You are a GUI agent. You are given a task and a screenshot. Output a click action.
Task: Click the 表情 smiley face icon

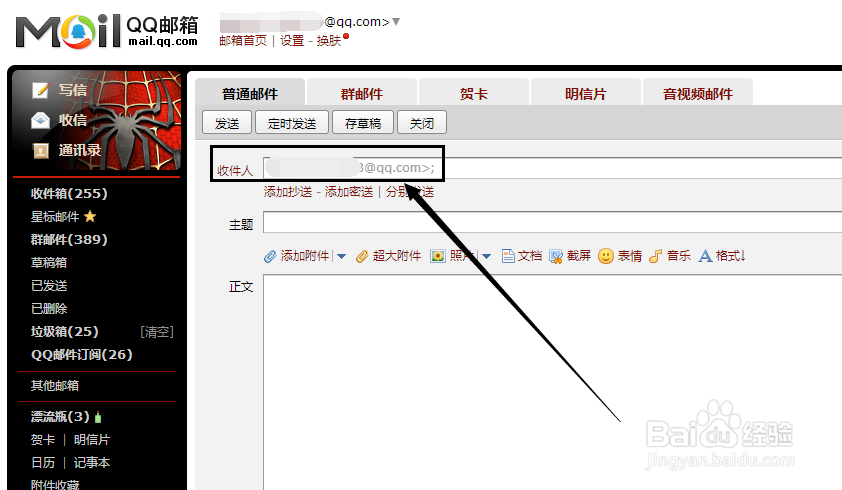(606, 256)
